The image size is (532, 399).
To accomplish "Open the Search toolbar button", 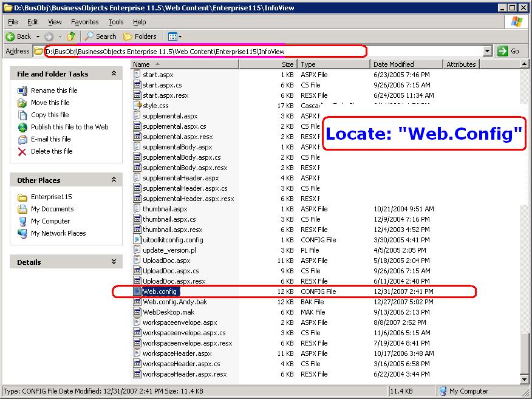I will pyautogui.click(x=100, y=36).
